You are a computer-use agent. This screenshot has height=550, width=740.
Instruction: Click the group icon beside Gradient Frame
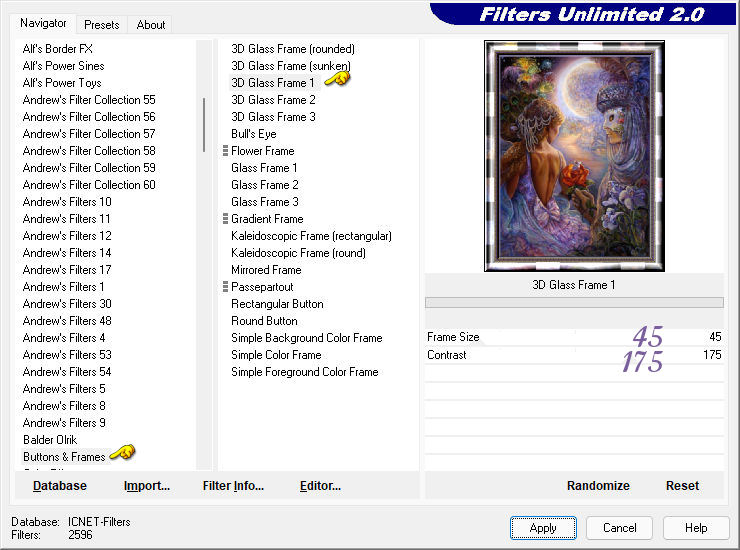pos(225,219)
